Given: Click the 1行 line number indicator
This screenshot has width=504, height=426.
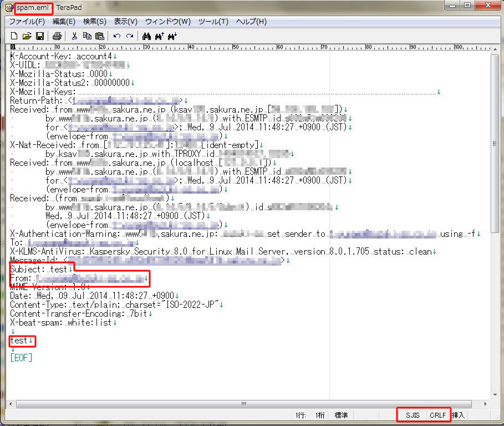Looking at the screenshot, I should (x=301, y=415).
